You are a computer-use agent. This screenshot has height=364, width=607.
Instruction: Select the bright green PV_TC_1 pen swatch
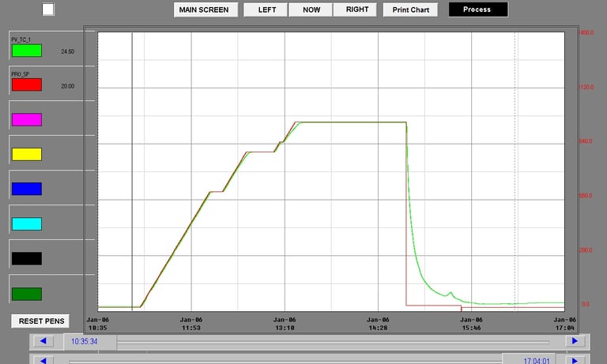pyautogui.click(x=27, y=51)
